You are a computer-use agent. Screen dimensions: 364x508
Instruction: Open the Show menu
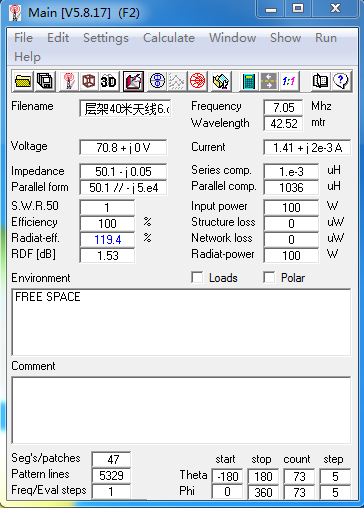pos(285,38)
